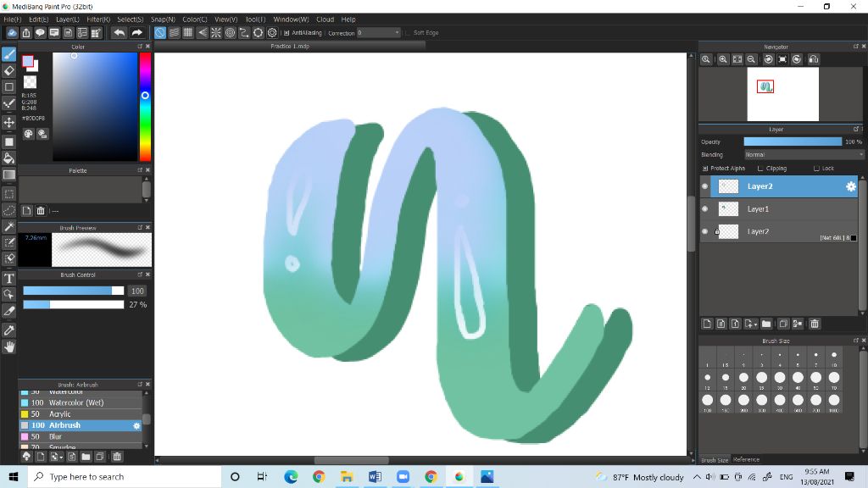Open the Correction dropdown
868x488 pixels.
378,33
